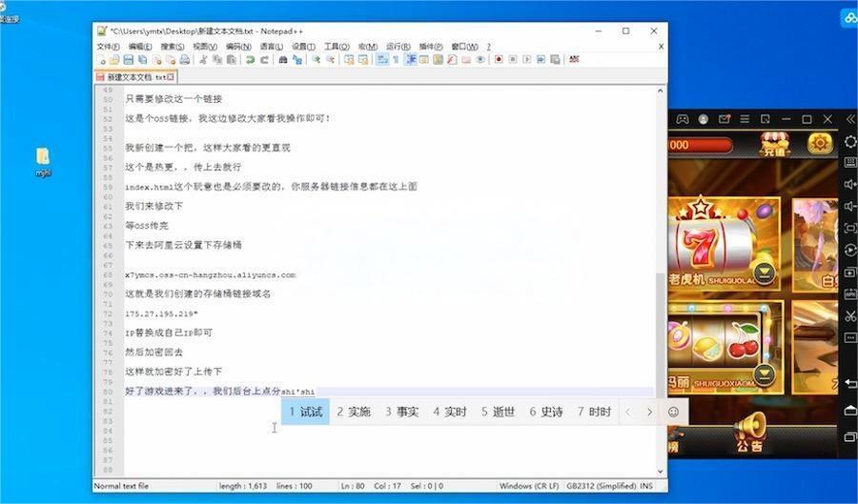Click the editor vertical scrollbar down arrow

tap(661, 471)
